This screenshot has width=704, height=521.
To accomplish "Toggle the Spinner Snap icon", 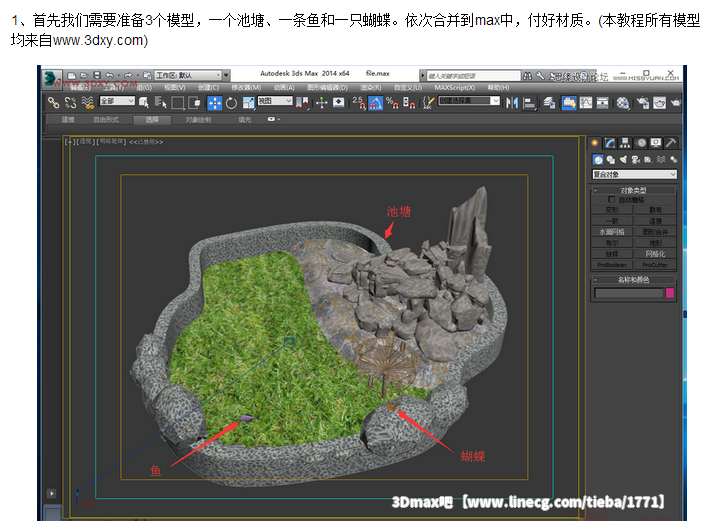I will (409, 103).
